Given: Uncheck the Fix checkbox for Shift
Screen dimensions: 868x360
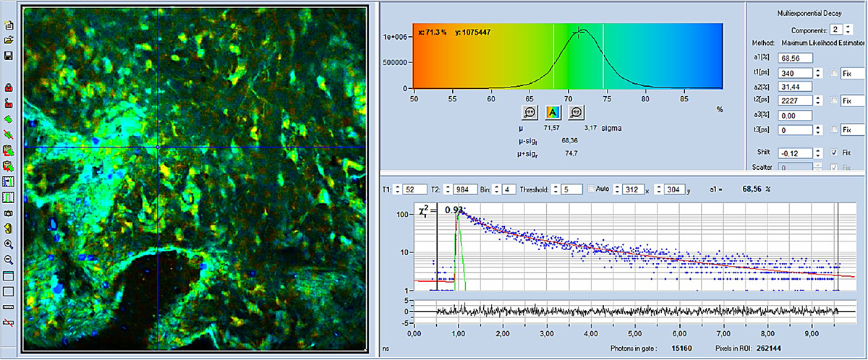Looking at the screenshot, I should click(835, 153).
